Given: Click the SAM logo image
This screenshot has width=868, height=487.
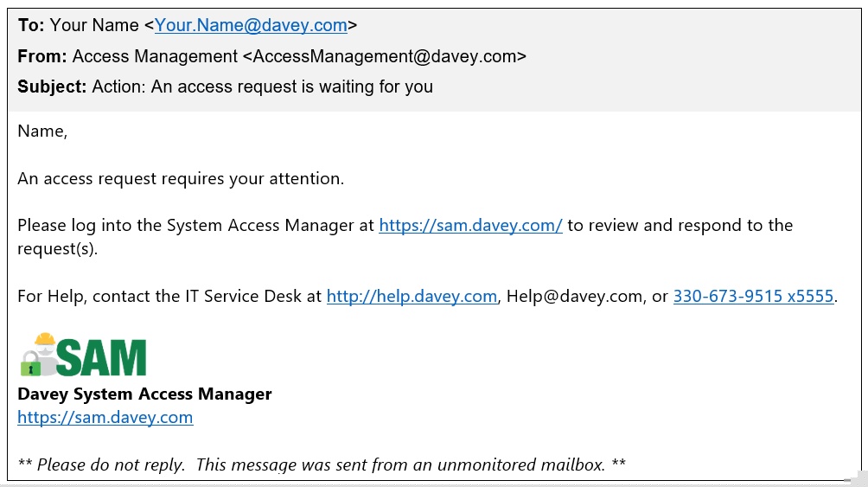Looking at the screenshot, I should coord(83,355).
